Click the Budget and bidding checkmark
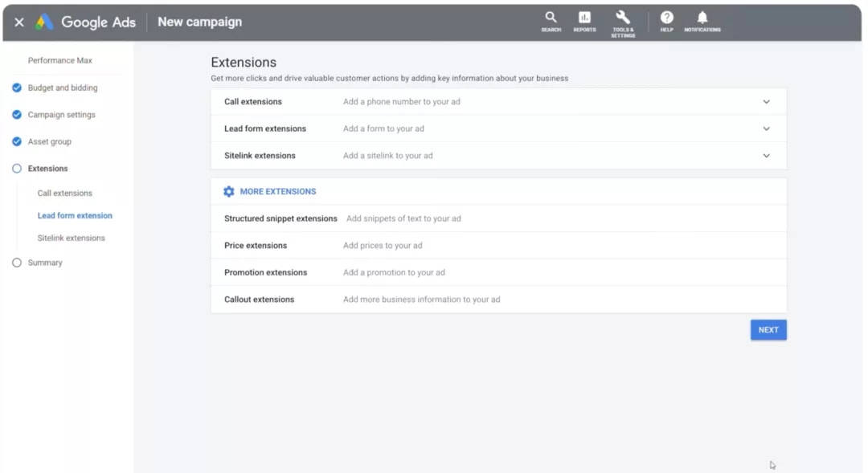This screenshot has width=868, height=473. point(17,88)
